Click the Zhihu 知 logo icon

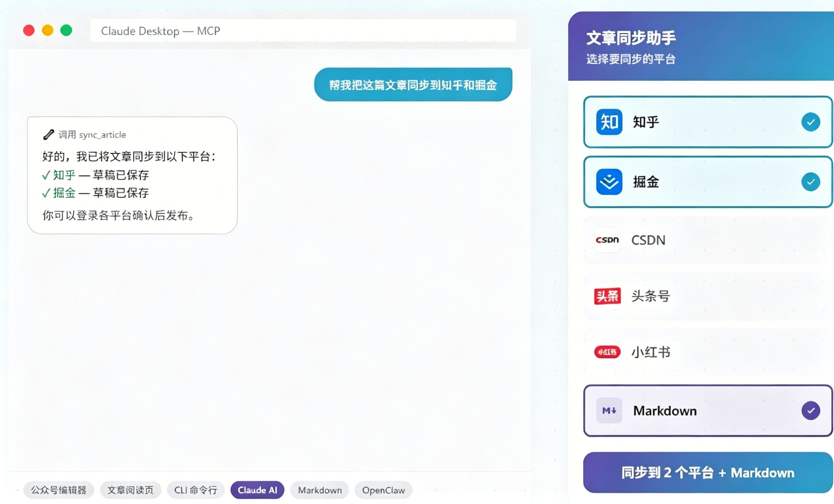(609, 122)
